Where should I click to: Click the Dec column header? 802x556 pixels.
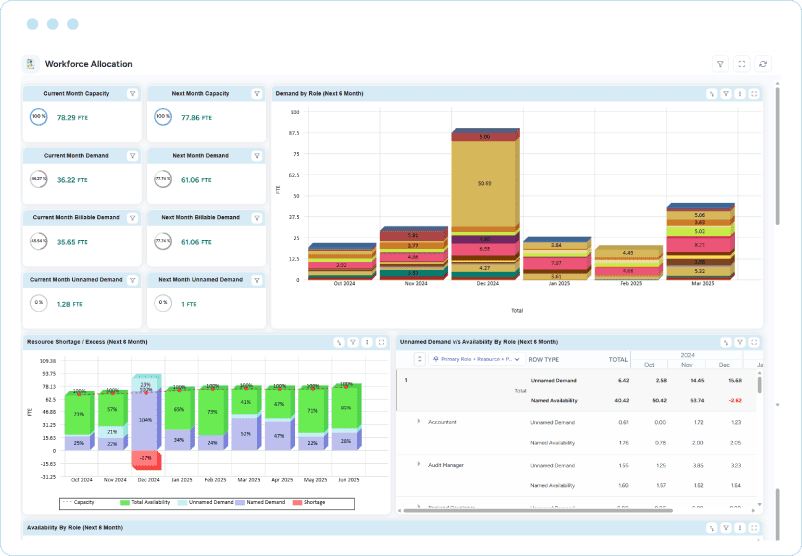[724, 365]
